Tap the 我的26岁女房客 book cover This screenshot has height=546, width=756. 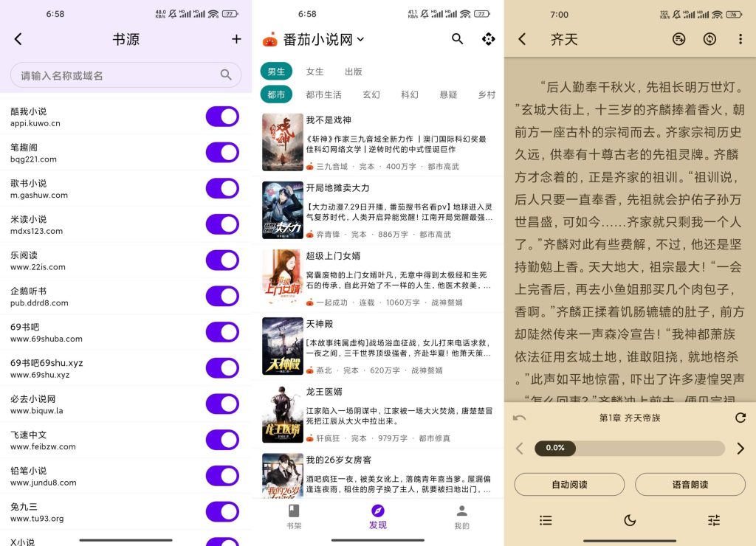[x=283, y=476]
